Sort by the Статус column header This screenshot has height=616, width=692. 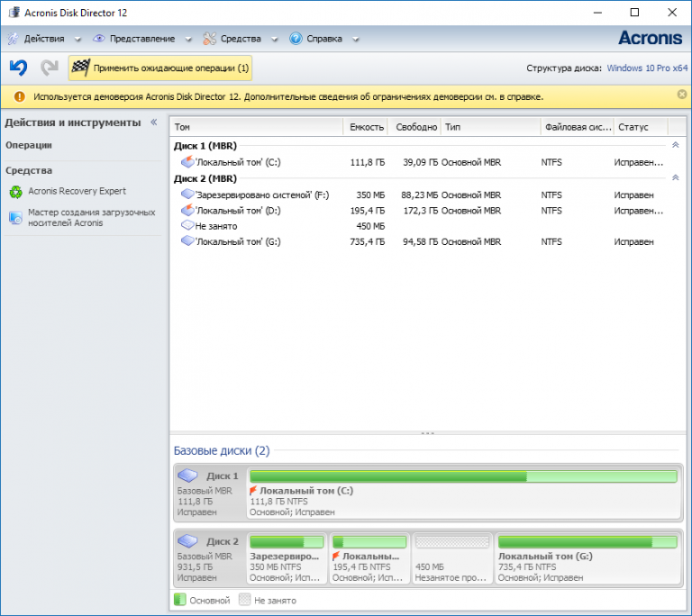pyautogui.click(x=641, y=127)
